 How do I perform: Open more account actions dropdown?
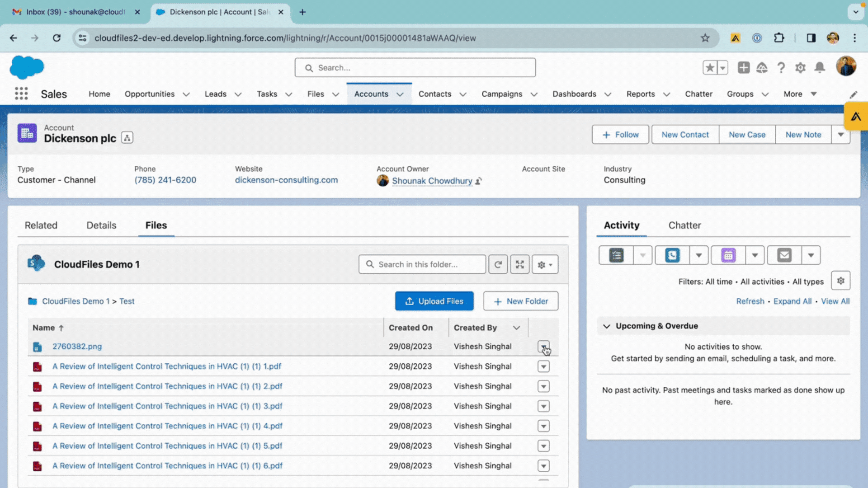click(x=840, y=135)
